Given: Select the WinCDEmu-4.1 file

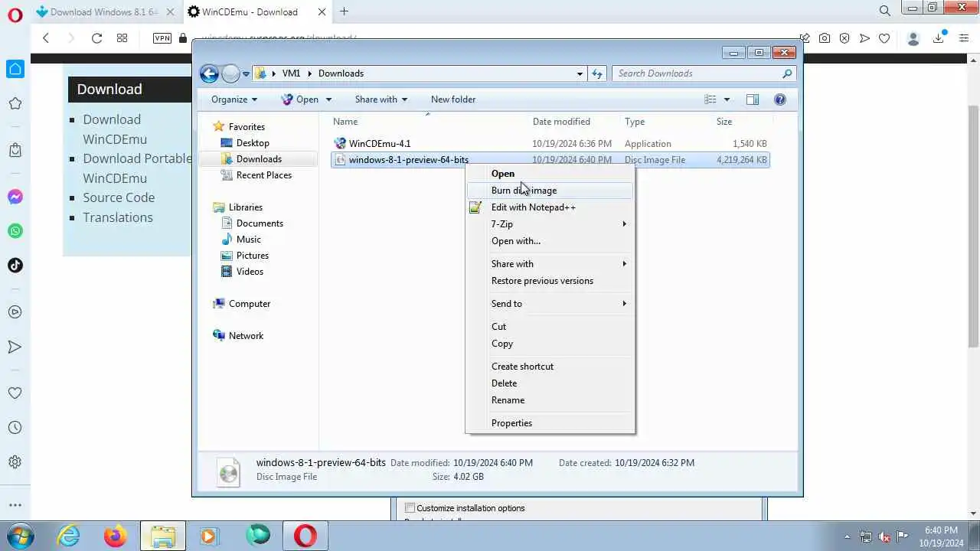Looking at the screenshot, I should 380,144.
